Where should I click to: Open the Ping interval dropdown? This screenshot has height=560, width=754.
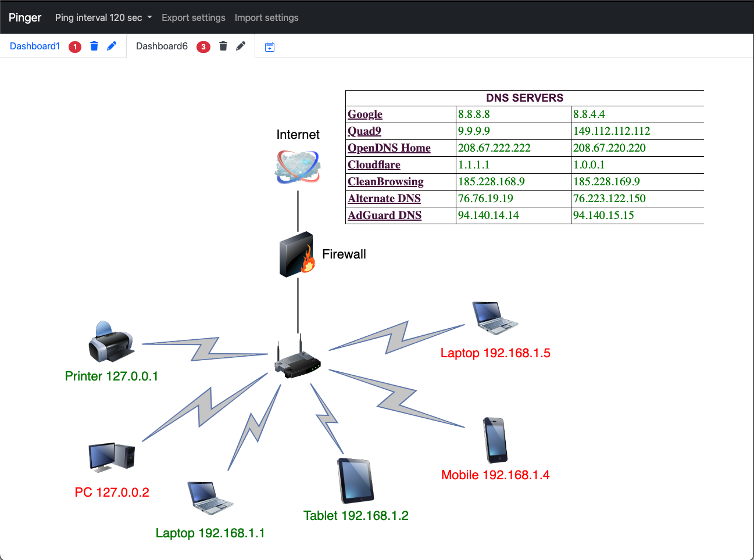click(x=103, y=17)
